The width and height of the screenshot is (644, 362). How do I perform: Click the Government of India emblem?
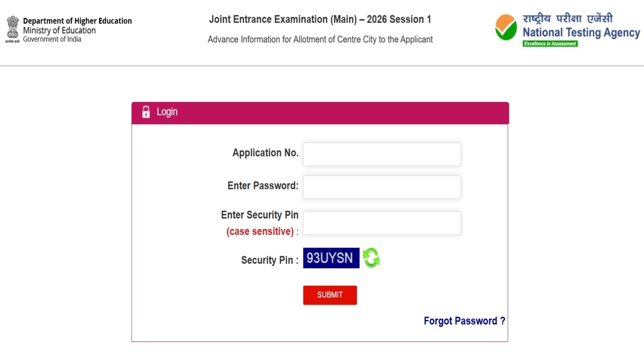pyautogui.click(x=12, y=29)
